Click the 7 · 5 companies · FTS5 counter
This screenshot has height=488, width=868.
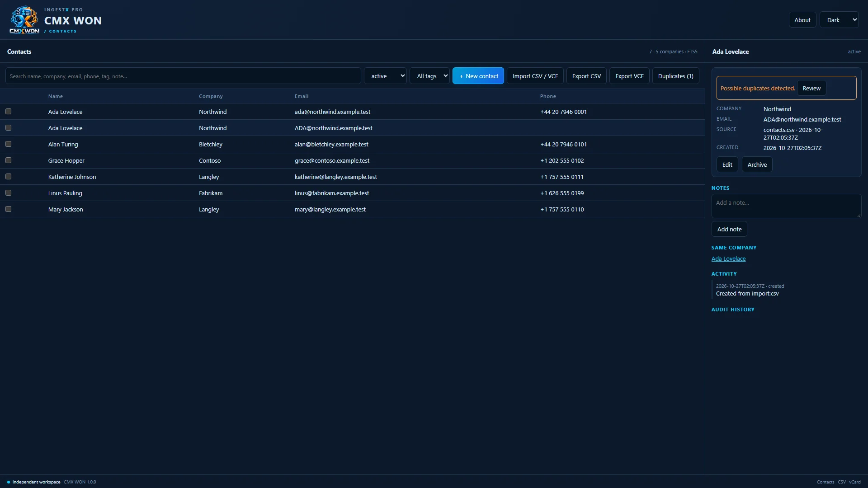click(673, 52)
